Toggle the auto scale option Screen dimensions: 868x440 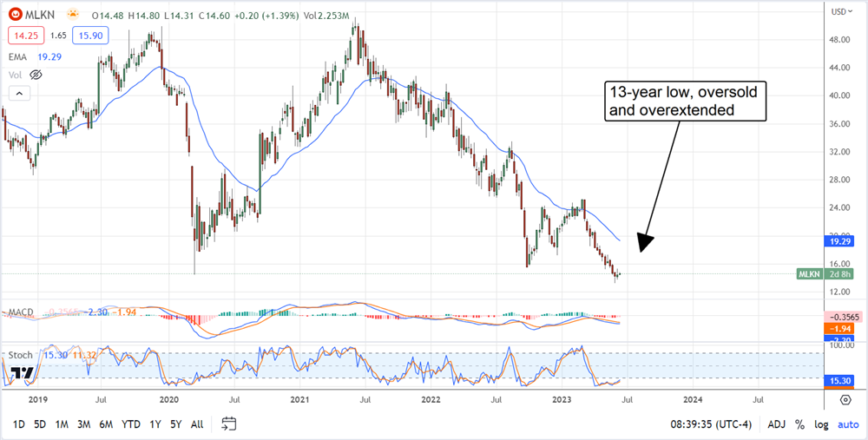(x=848, y=424)
